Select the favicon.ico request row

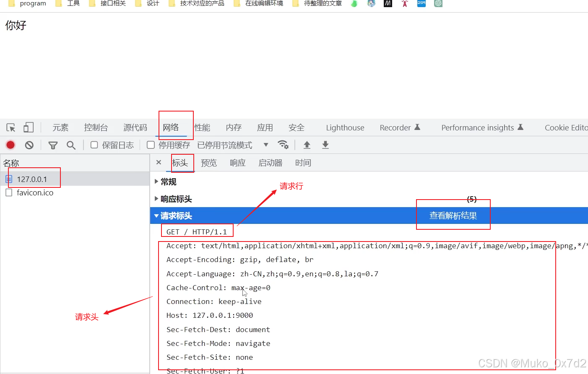(x=75, y=192)
